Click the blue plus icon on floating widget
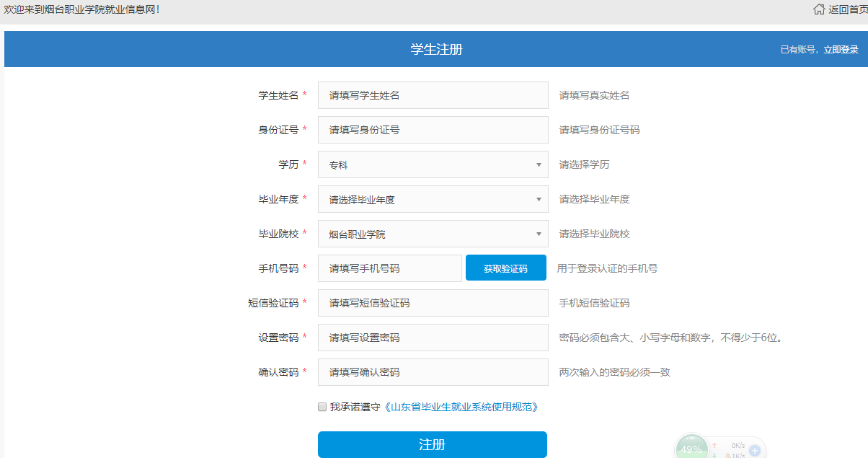The height and width of the screenshot is (458, 868). tap(755, 451)
